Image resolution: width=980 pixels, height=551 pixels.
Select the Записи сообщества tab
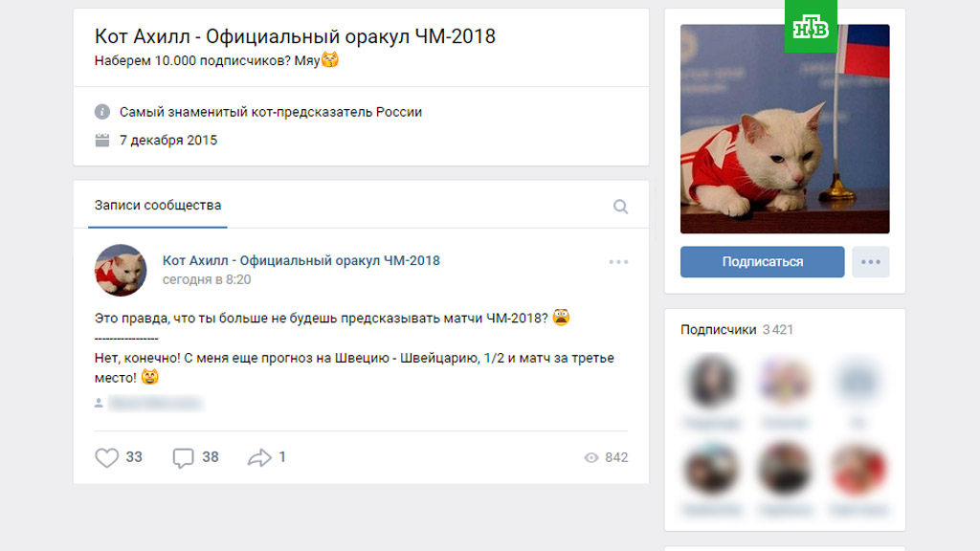coord(158,205)
